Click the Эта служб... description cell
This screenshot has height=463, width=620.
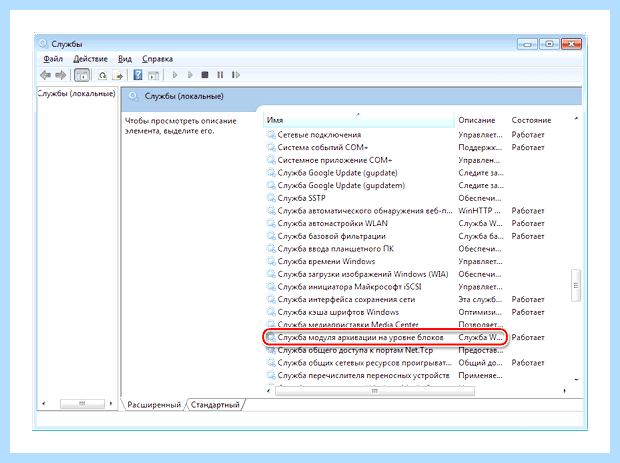(480, 299)
